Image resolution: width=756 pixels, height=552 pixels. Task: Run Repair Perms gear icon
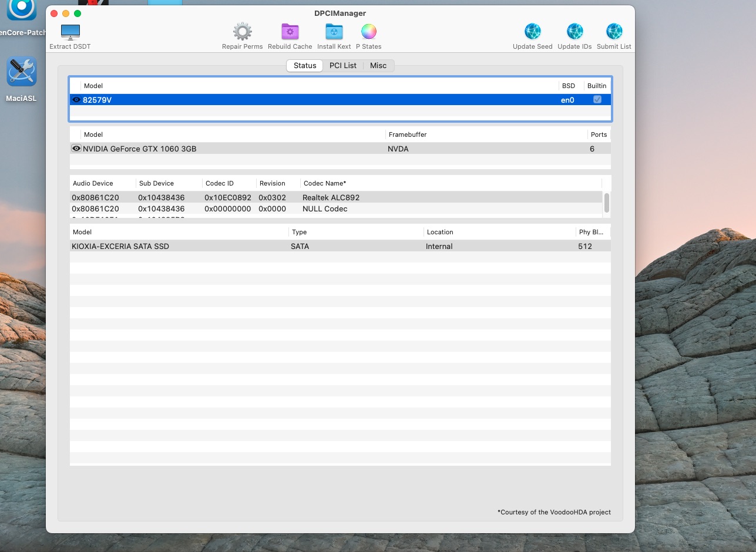(x=242, y=32)
